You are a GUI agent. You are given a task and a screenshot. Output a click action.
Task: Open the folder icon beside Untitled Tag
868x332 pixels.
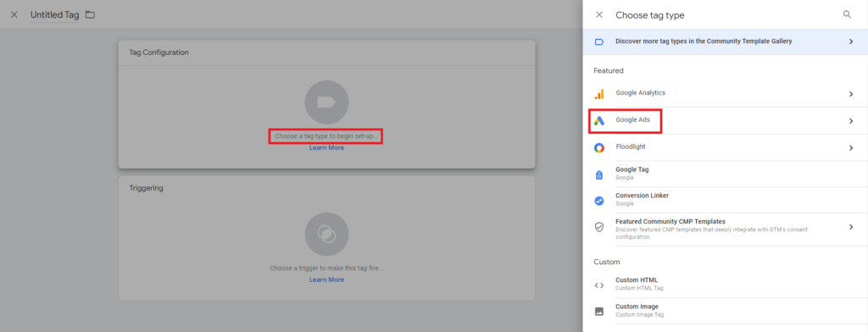90,15
